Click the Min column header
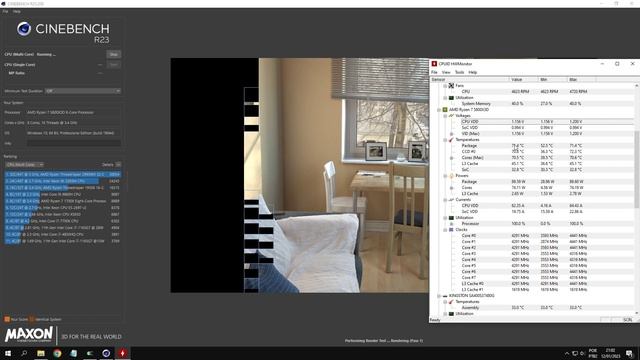The height and width of the screenshot is (360, 640). coord(553,80)
